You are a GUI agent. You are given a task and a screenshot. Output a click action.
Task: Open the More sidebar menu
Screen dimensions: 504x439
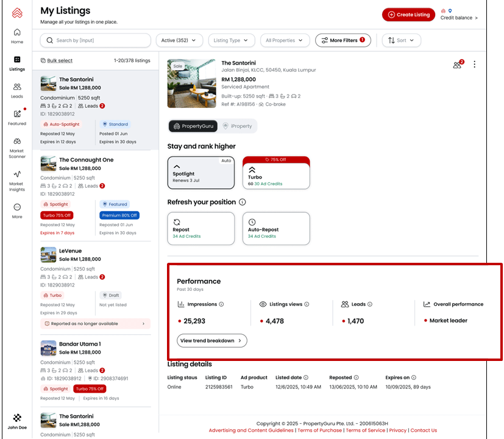click(x=17, y=210)
